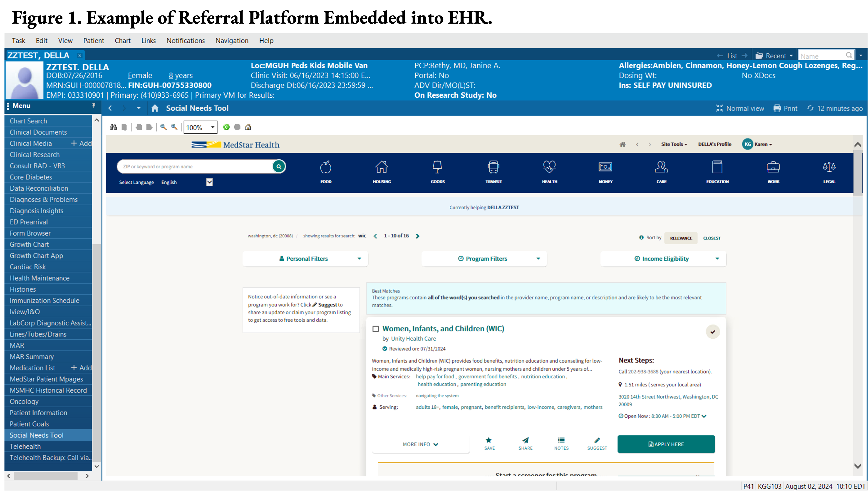The image size is (868, 491).
Task: Open the Task menu
Action: pyautogui.click(x=19, y=40)
